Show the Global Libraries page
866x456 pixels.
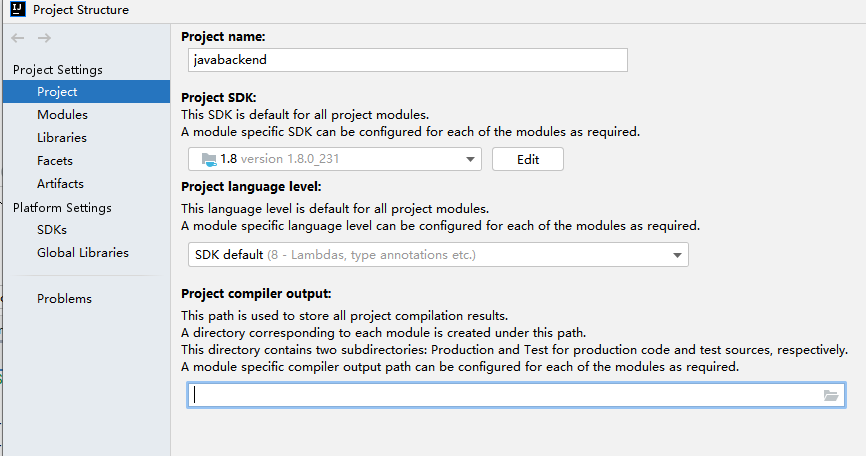click(83, 253)
